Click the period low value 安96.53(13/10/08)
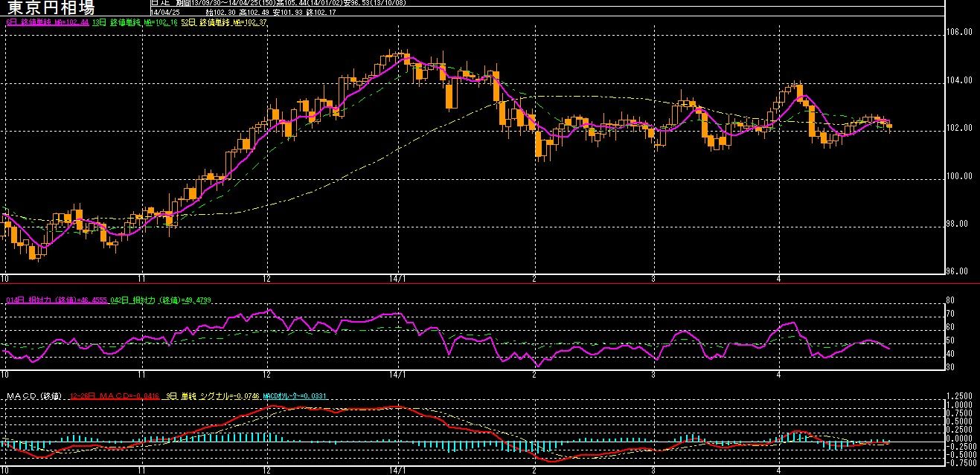The width and height of the screenshot is (980, 475). coord(374,3)
